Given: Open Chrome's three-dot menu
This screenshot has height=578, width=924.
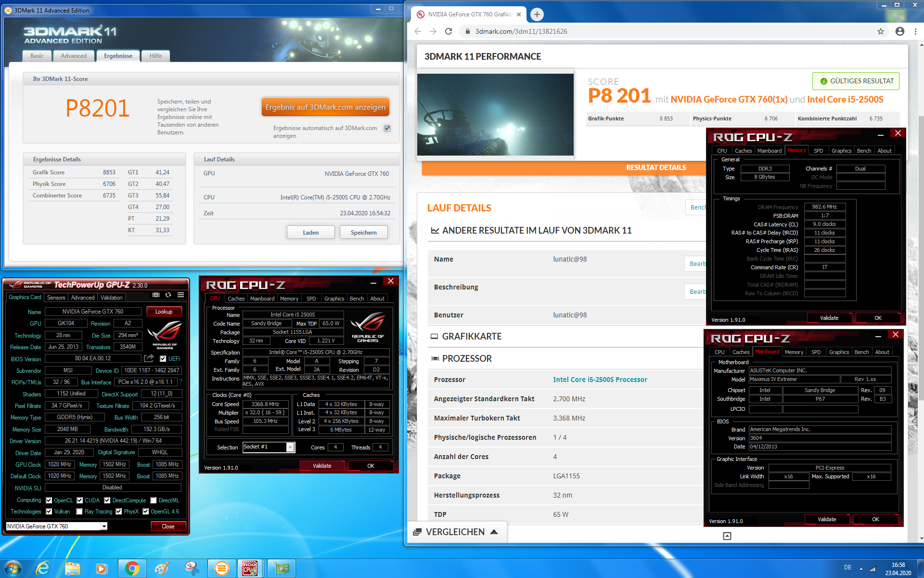Looking at the screenshot, I should click(x=915, y=31).
